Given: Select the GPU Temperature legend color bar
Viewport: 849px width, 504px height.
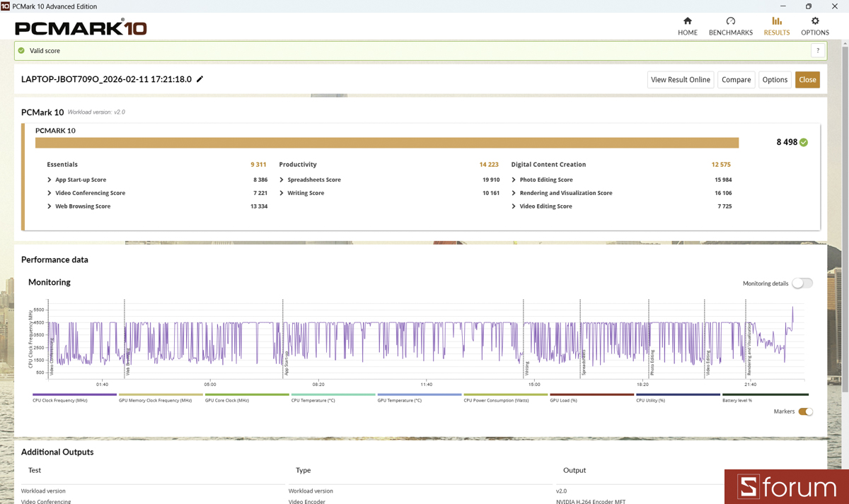Looking at the screenshot, I should coord(419,394).
